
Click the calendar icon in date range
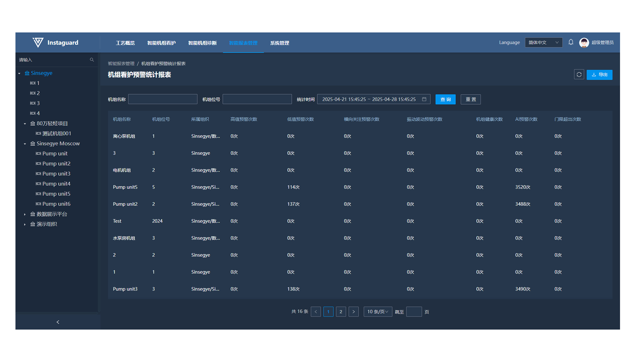pos(424,99)
